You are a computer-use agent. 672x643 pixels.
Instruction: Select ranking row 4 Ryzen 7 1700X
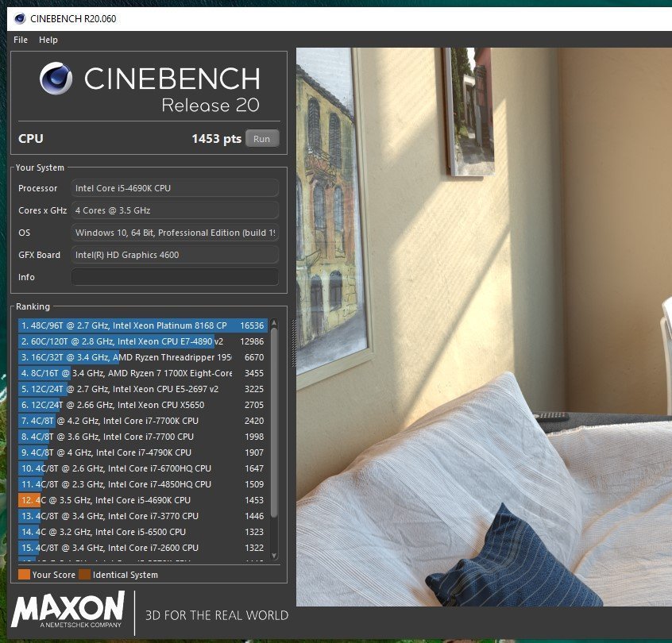point(143,373)
